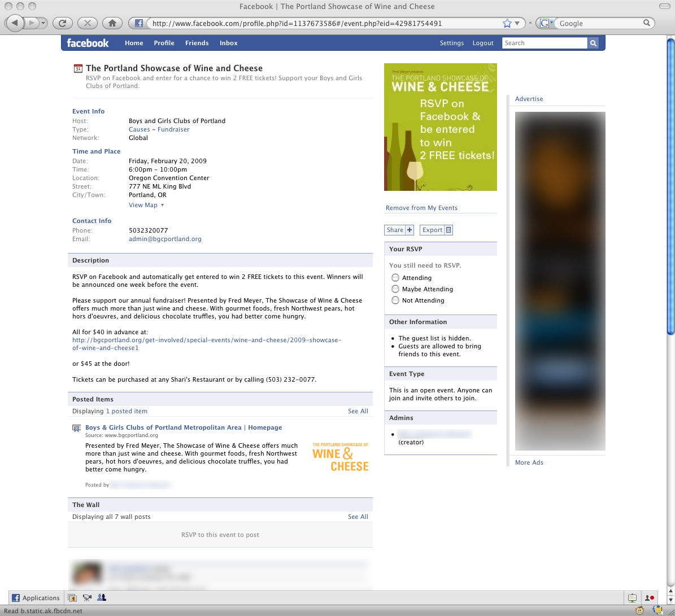Click the monkey face status bar icon

click(x=640, y=610)
